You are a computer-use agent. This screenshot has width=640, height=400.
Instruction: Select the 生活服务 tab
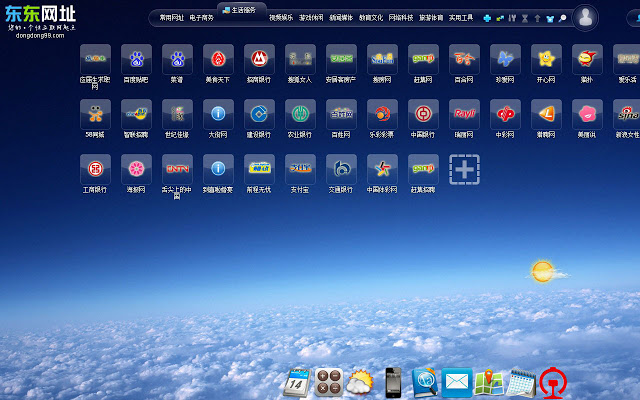[242, 10]
